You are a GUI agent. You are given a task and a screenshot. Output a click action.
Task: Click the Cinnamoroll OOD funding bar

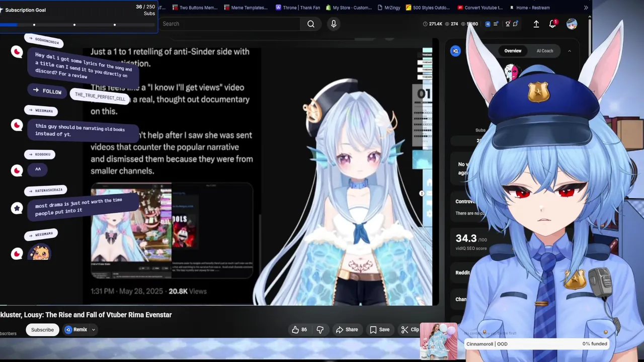pos(537,344)
